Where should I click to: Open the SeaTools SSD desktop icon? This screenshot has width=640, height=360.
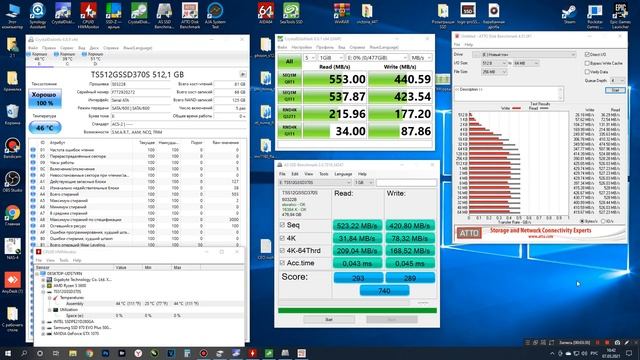[291, 13]
